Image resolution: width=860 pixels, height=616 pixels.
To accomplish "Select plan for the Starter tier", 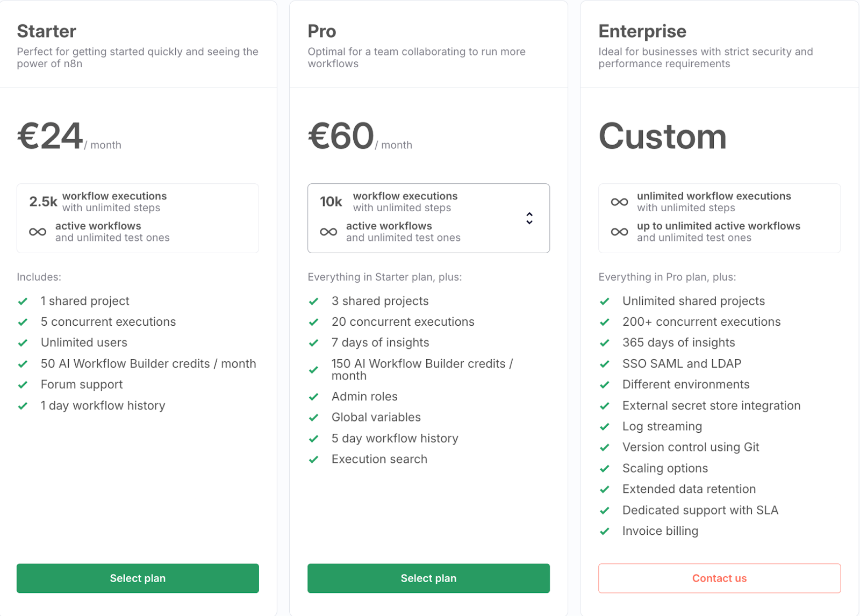I will tap(138, 578).
